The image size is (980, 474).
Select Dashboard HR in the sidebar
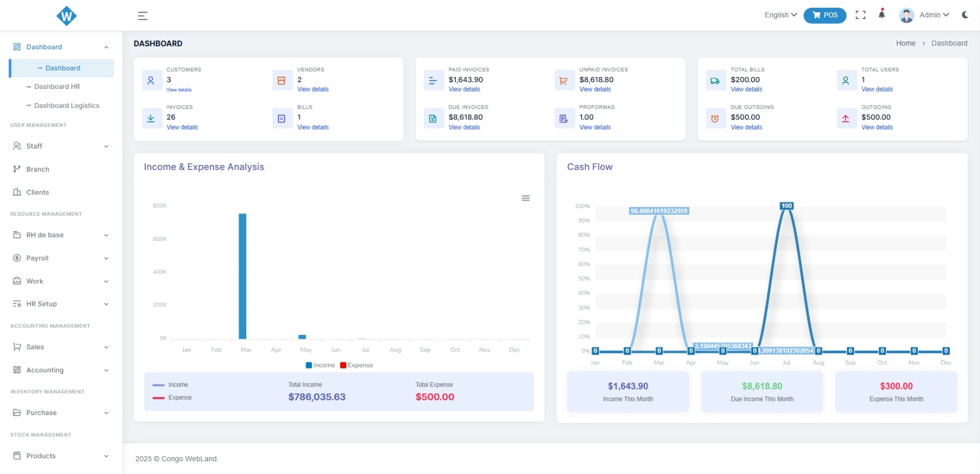click(57, 87)
